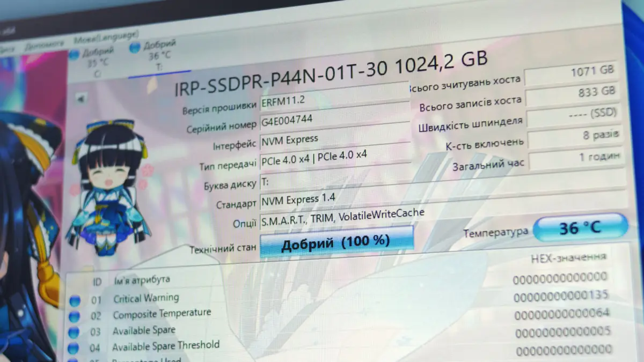Click the power on count value 8 разів
The width and height of the screenshot is (644, 362).
(x=575, y=137)
